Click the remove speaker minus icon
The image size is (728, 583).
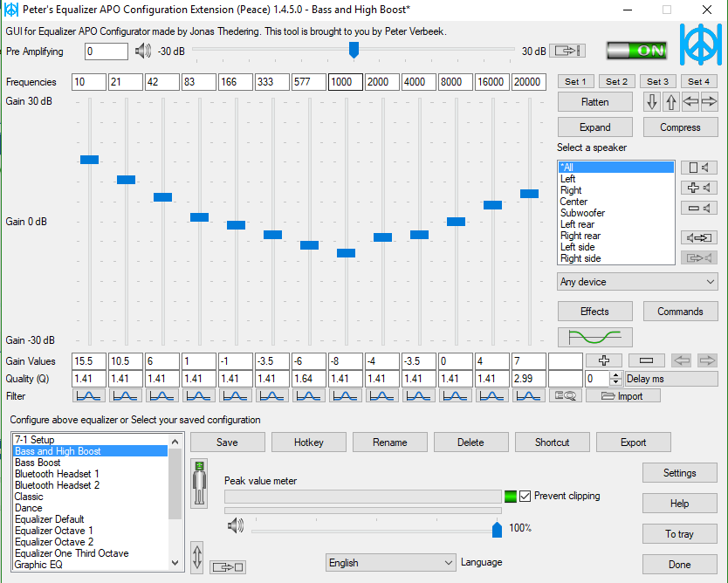[x=698, y=208]
